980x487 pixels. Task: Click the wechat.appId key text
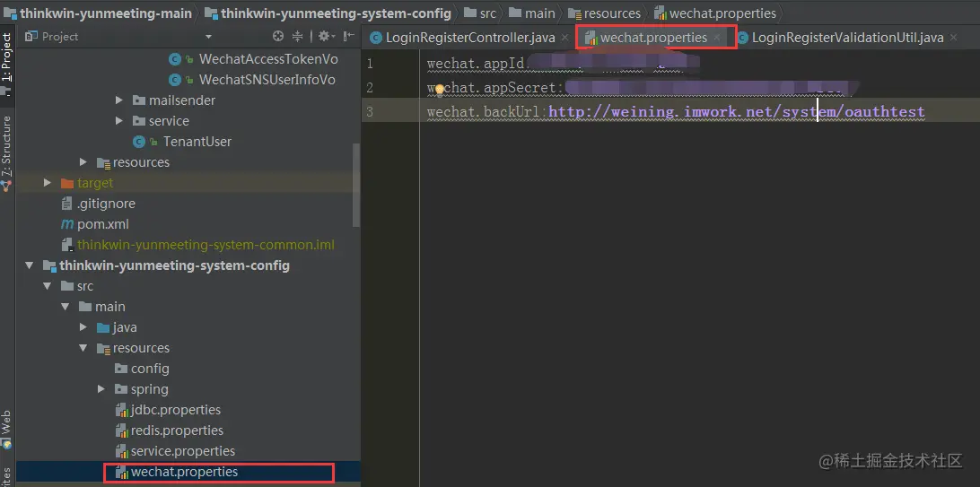tap(476, 64)
